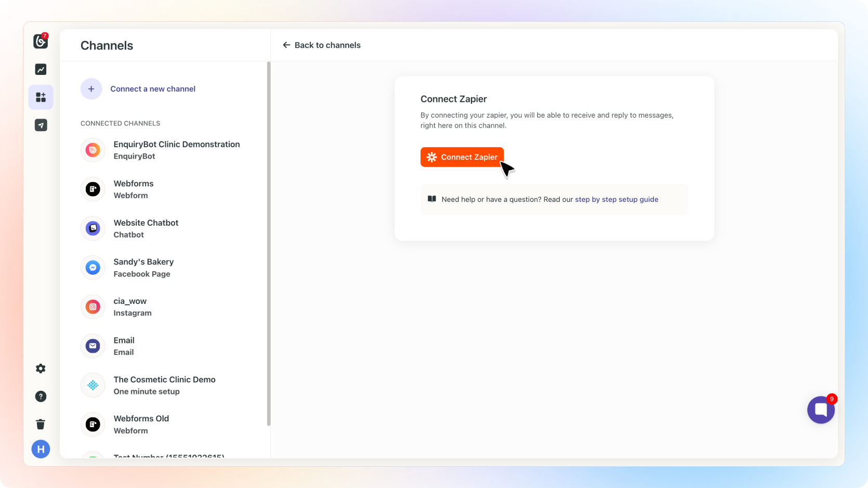Open the settings gear icon
Viewport: 868px width, 488px height.
click(41, 368)
